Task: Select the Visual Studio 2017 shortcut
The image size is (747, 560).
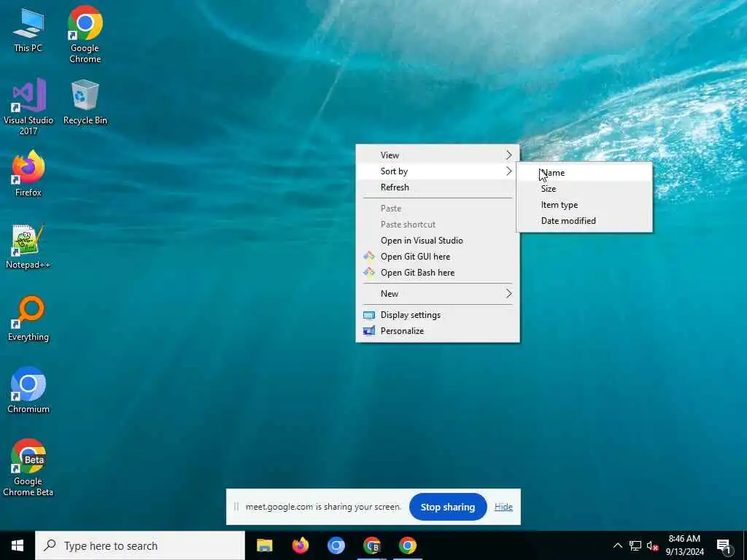Action: click(x=28, y=106)
